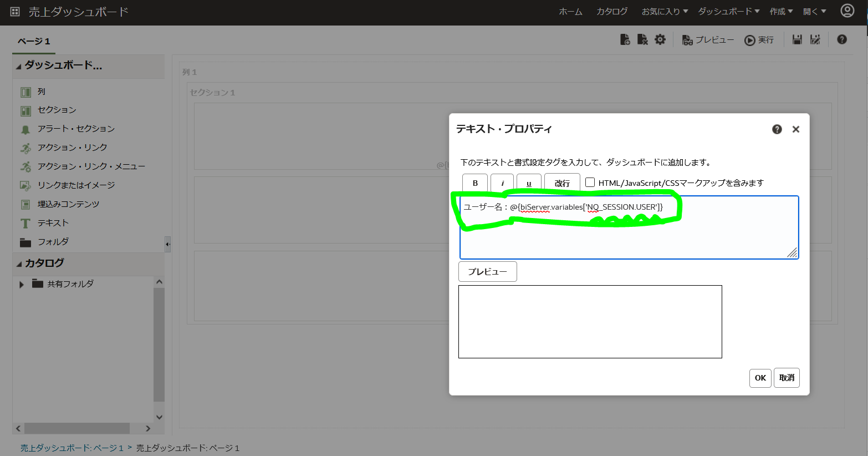Click the left pane collapse handle
The image size is (868, 456).
click(167, 244)
